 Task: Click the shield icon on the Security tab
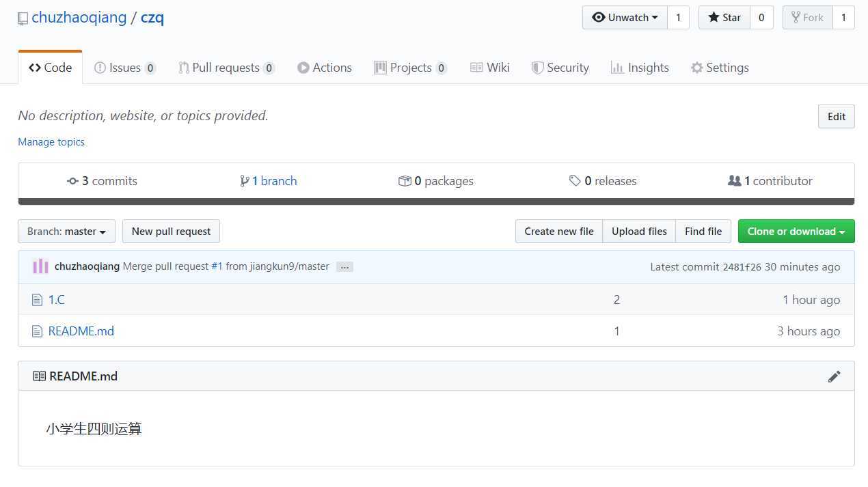[x=538, y=68]
